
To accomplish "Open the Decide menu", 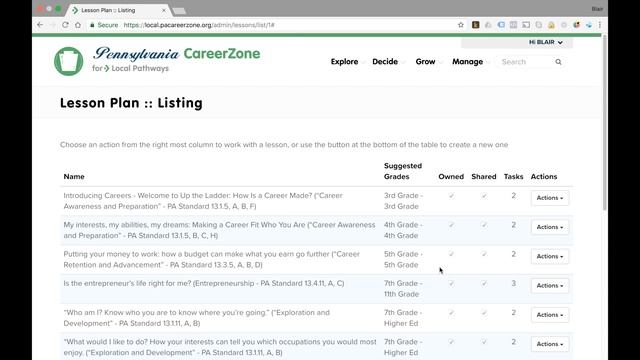I will (385, 62).
